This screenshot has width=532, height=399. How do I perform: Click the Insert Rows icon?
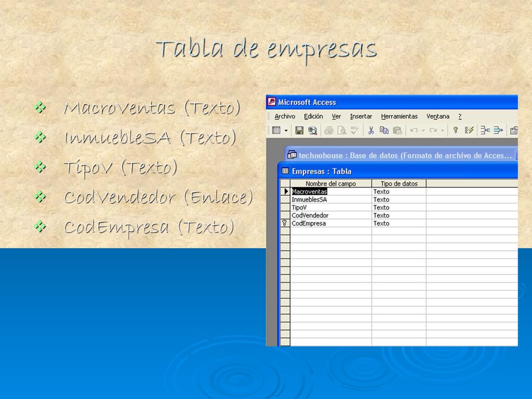pyautogui.click(x=485, y=130)
